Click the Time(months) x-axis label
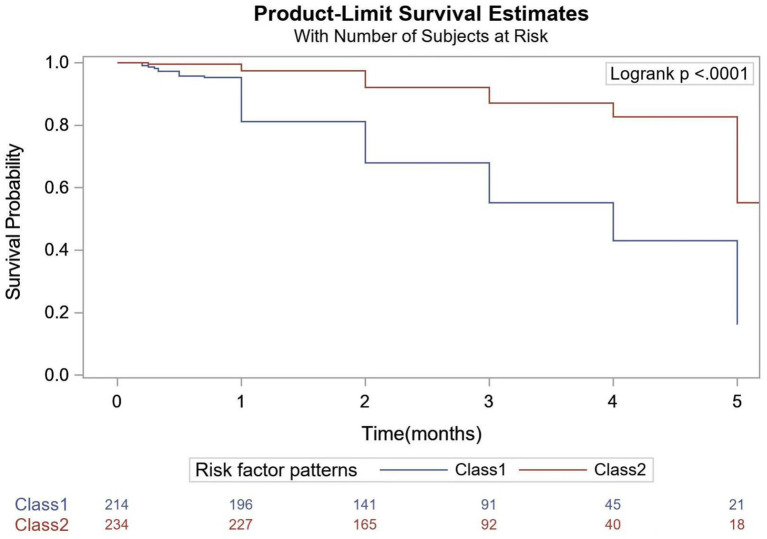The width and height of the screenshot is (767, 539). tap(422, 433)
